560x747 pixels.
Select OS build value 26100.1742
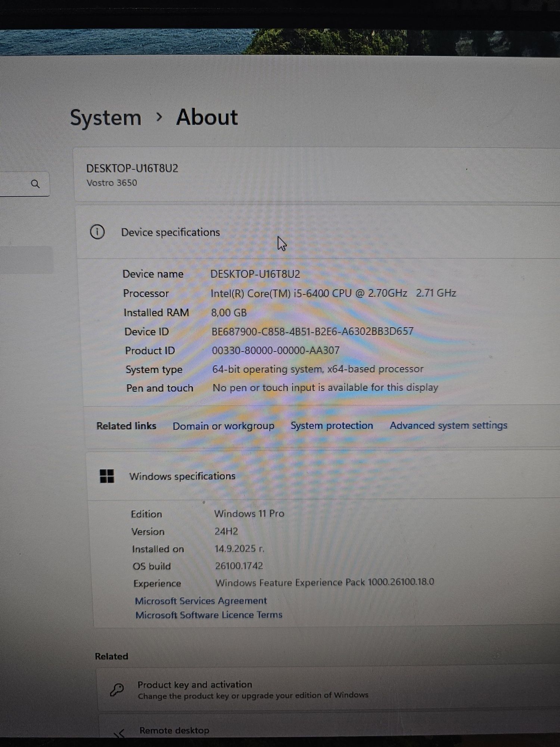[239, 565]
